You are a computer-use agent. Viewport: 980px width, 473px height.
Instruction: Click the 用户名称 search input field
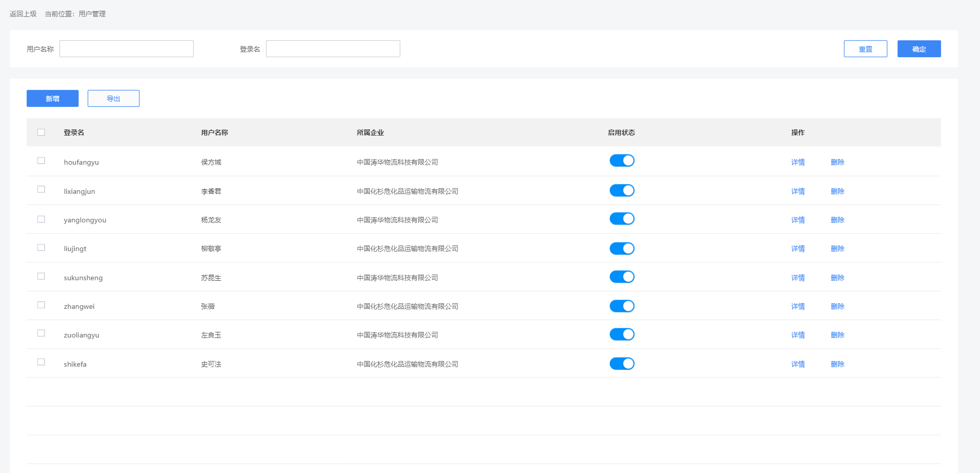(x=126, y=49)
